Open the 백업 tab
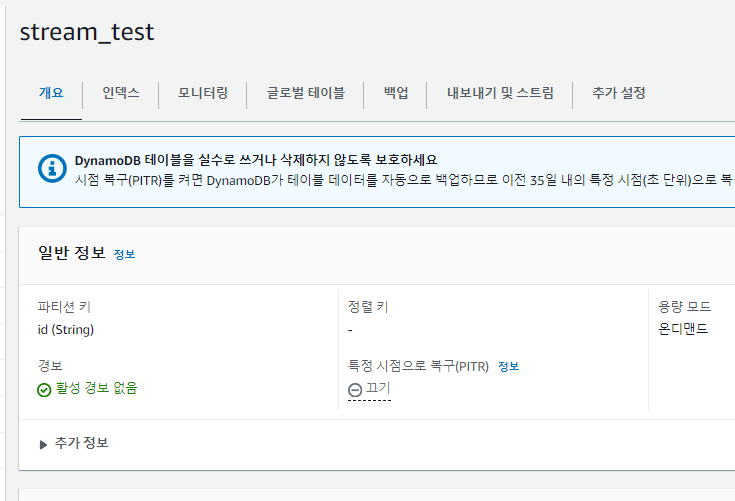 point(396,94)
